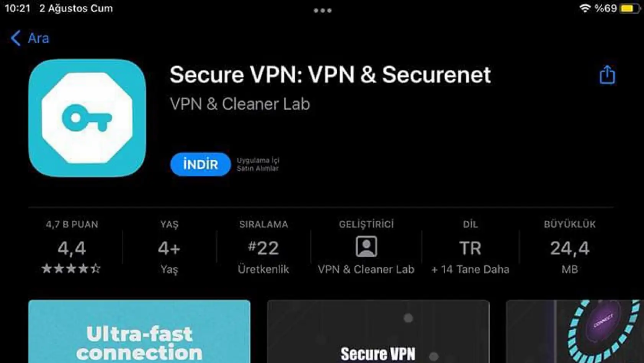The image size is (644, 363).
Task: Tap the Wi-Fi status icon
Action: (x=585, y=8)
